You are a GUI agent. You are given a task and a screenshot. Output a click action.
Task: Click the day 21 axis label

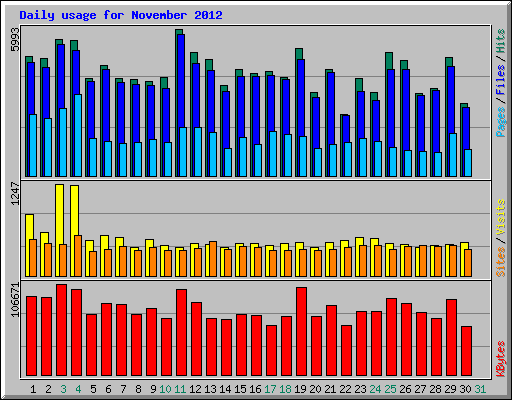tap(330, 389)
